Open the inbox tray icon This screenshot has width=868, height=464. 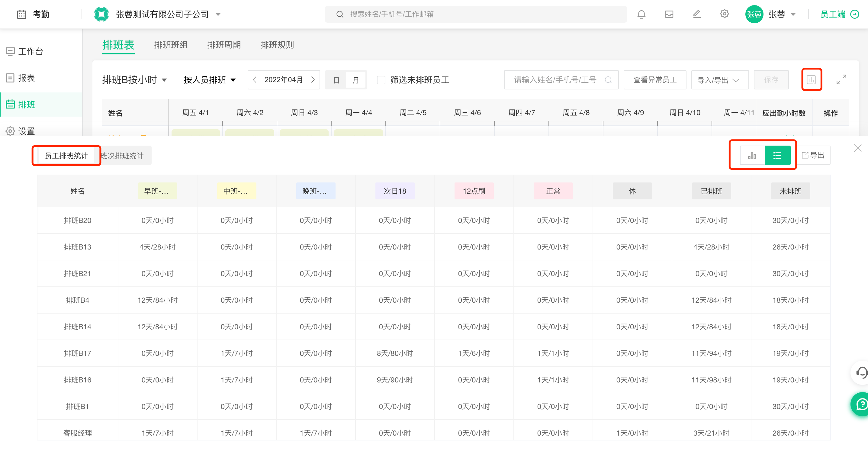coord(669,14)
